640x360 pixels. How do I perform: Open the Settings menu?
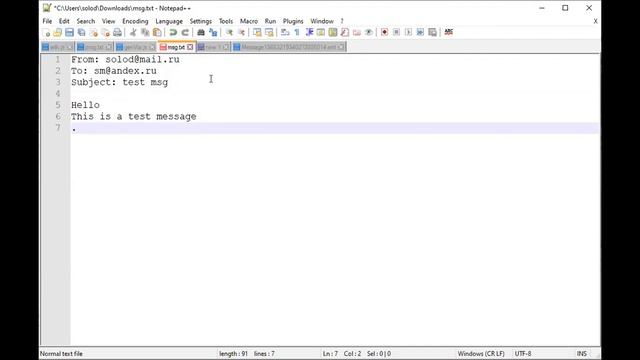click(200, 21)
